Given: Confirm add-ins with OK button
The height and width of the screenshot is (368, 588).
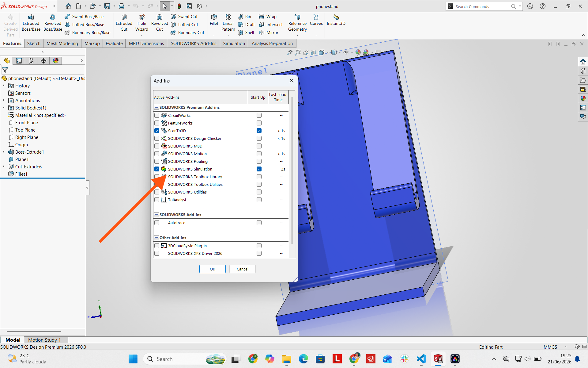Looking at the screenshot, I should pos(213,269).
